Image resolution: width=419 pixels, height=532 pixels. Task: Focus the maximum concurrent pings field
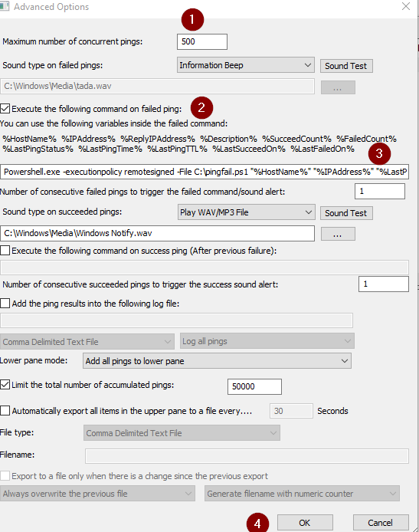[202, 41]
